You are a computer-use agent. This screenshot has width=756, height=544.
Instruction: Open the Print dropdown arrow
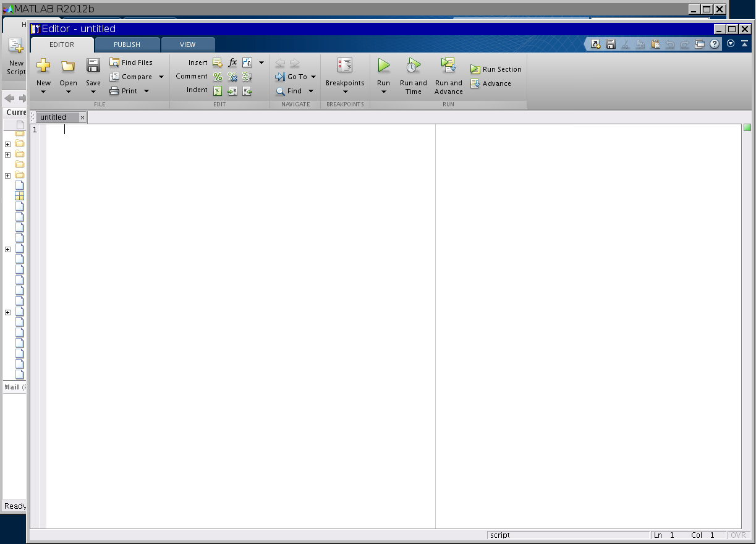[147, 91]
